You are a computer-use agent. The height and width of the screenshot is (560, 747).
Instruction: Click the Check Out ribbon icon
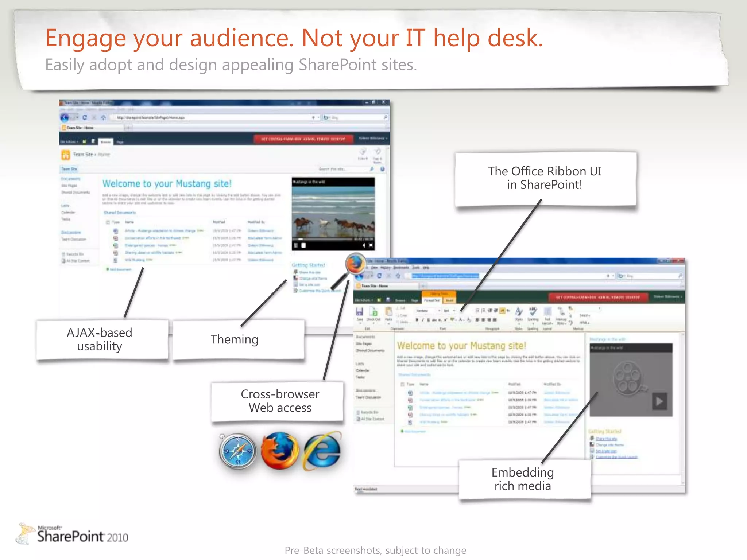pyautogui.click(x=373, y=311)
